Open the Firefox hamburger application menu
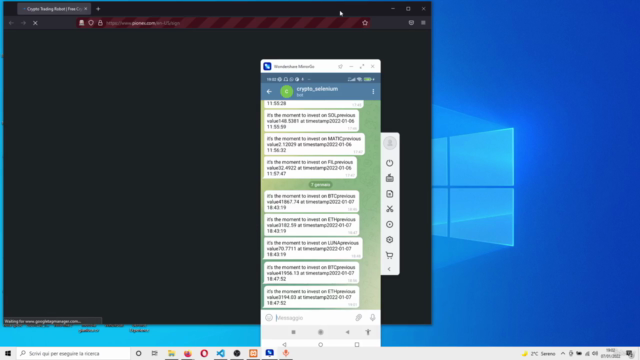The image size is (640, 360). [x=423, y=23]
